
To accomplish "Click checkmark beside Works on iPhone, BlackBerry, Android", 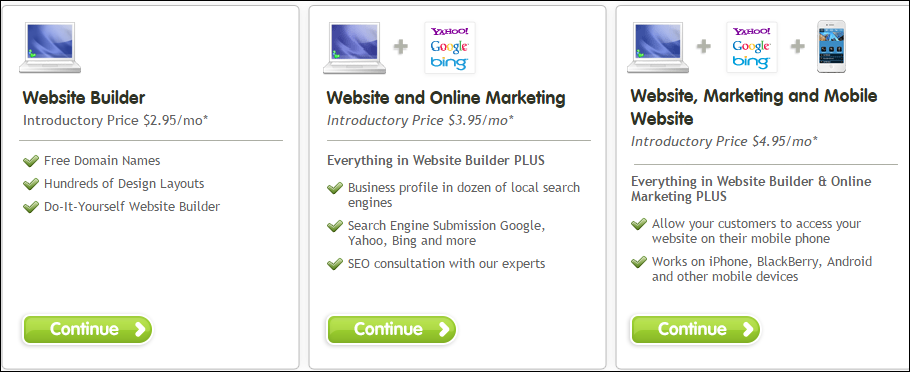I will tap(639, 262).
